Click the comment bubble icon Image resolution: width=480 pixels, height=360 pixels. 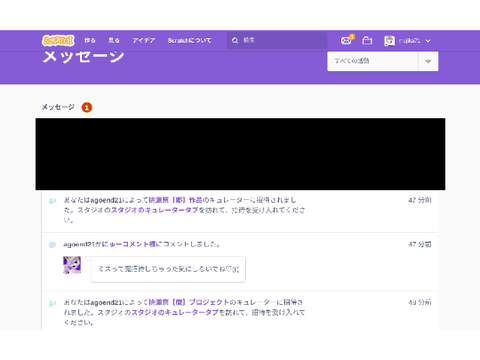pyautogui.click(x=52, y=245)
